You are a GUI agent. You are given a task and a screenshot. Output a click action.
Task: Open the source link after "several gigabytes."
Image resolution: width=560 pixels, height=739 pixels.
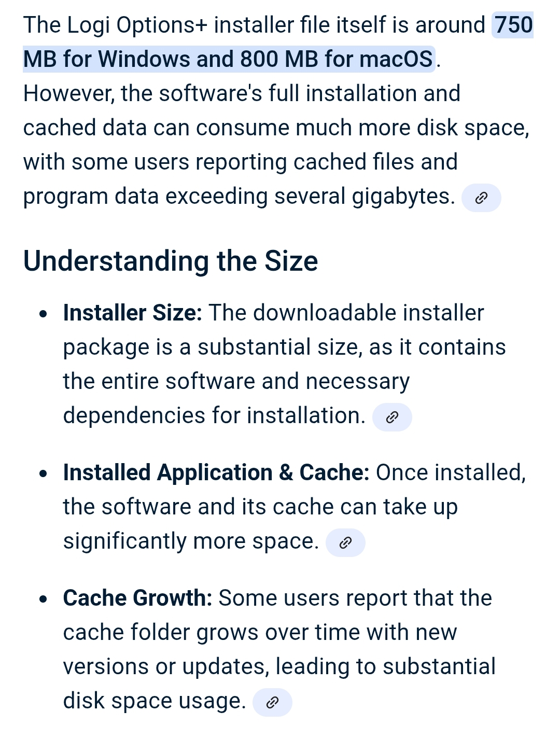pos(481,198)
